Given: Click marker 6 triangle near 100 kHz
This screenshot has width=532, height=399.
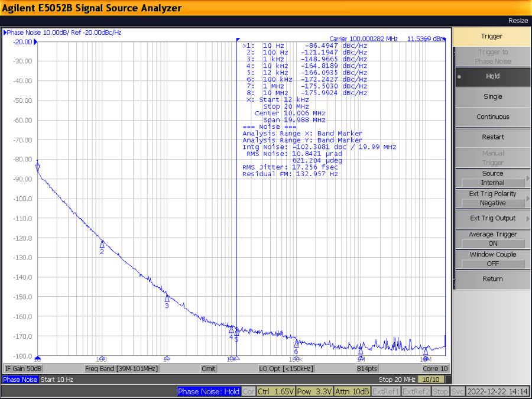Looking at the screenshot, I should click(296, 343).
